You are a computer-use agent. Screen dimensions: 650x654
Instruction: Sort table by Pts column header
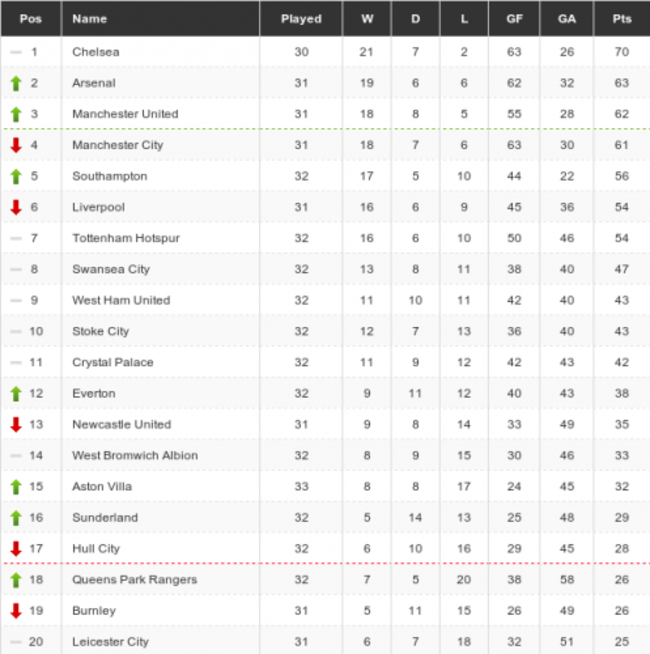[x=620, y=19]
